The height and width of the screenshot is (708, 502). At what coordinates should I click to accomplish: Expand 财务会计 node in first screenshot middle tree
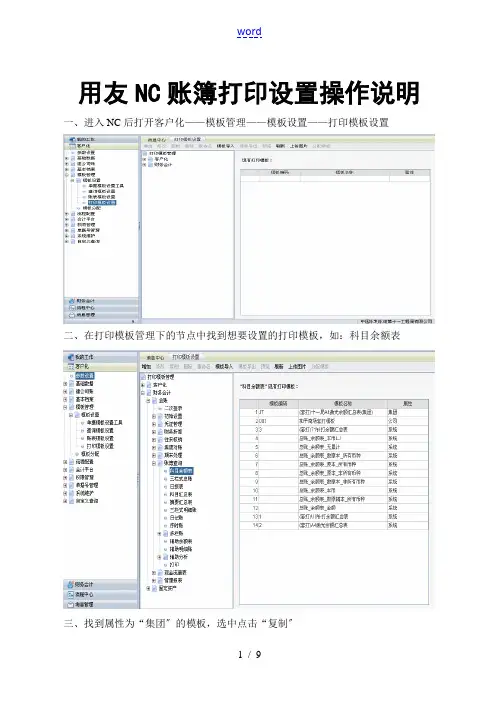tap(145, 165)
